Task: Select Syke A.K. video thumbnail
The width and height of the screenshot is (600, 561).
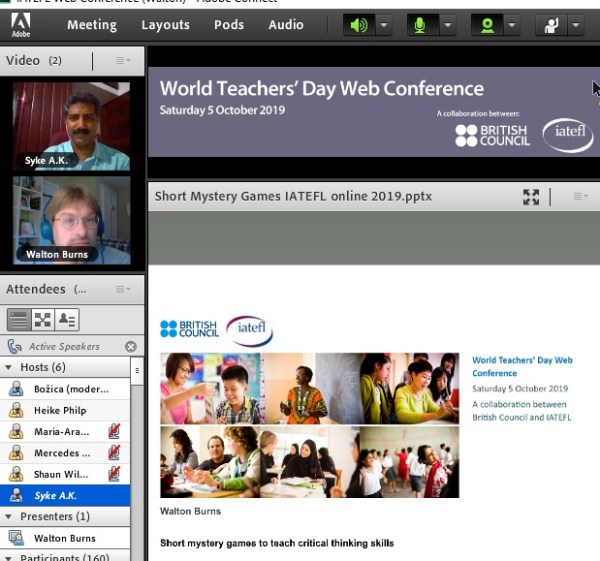Action: point(72,126)
